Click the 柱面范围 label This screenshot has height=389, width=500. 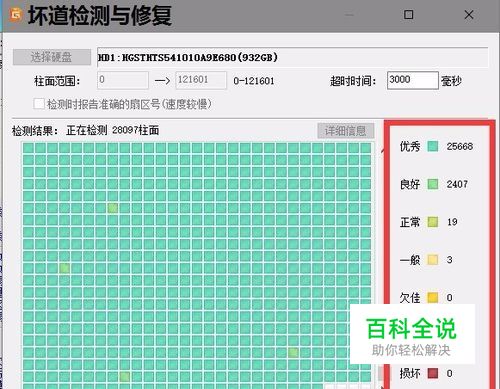click(x=57, y=81)
